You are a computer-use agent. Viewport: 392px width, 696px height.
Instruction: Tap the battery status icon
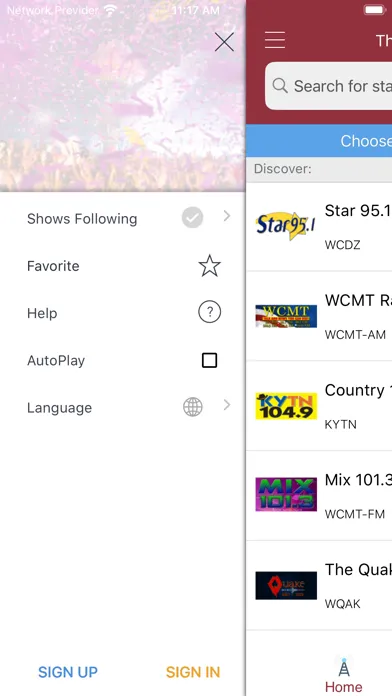(375, 10)
